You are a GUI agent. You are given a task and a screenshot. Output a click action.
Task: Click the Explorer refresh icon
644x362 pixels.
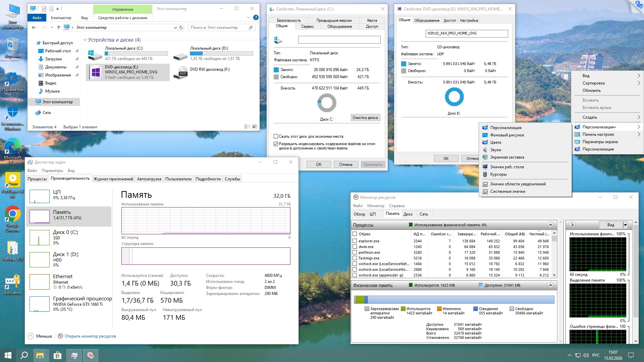tap(181, 27)
